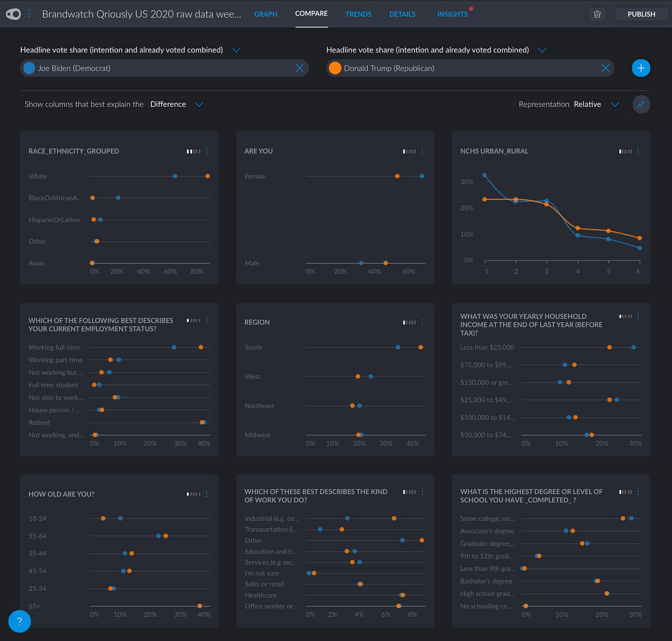The height and width of the screenshot is (641, 672).
Task: Click the magic-wand auto-explain icon
Action: 641,104
